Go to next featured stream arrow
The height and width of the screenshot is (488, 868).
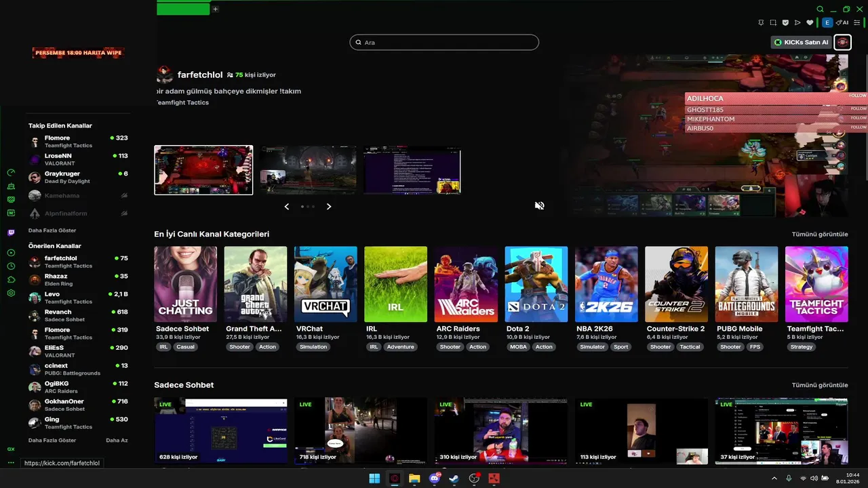[x=329, y=206]
